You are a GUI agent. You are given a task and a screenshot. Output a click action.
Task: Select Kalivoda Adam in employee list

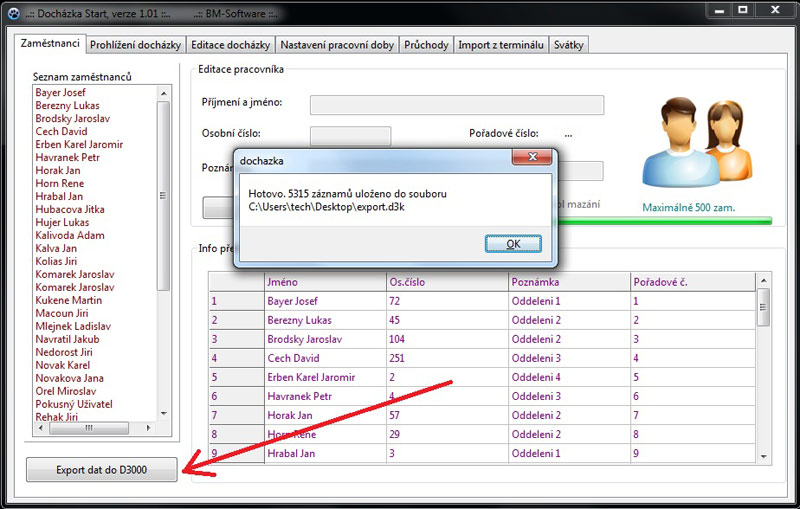(70, 236)
